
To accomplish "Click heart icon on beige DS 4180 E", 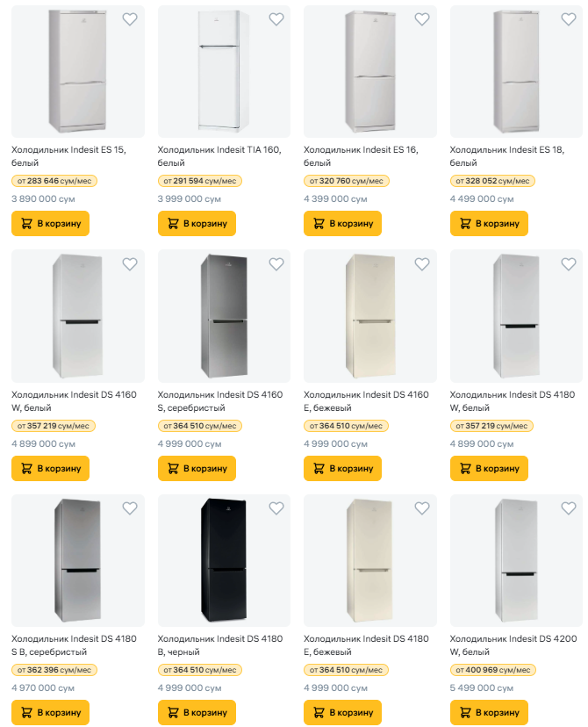I will click(x=422, y=508).
